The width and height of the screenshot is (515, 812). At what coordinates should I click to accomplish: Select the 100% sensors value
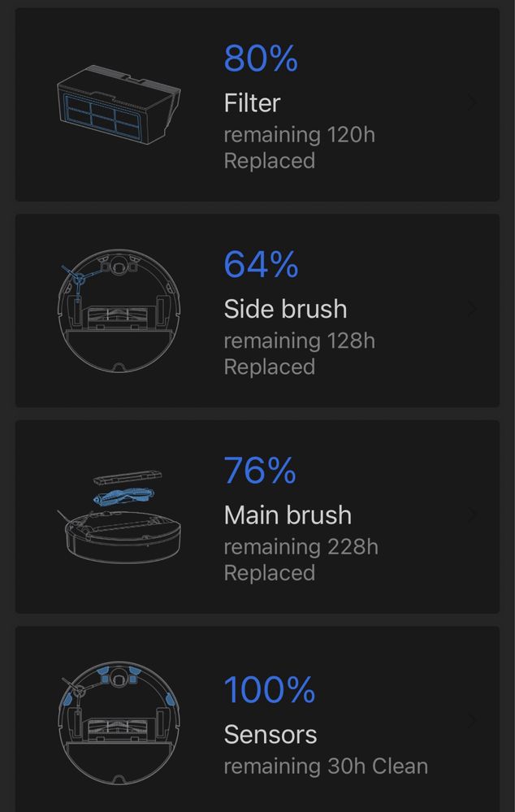tap(269, 689)
